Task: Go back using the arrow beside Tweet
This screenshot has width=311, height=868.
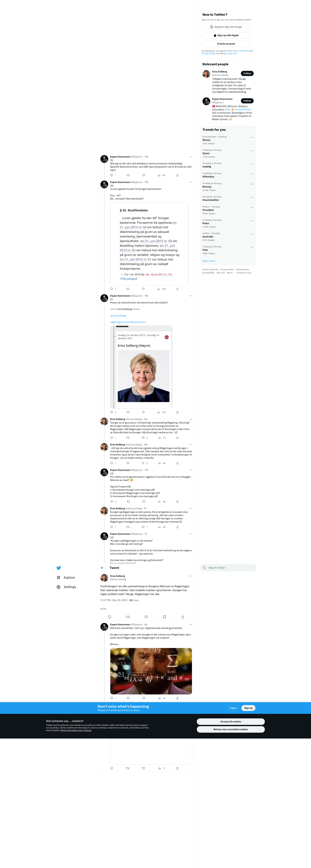Action: click(102, 568)
